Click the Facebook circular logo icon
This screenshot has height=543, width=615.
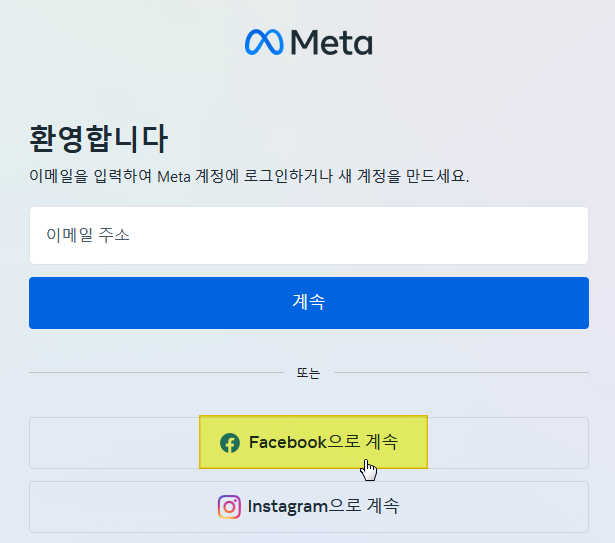coord(230,443)
